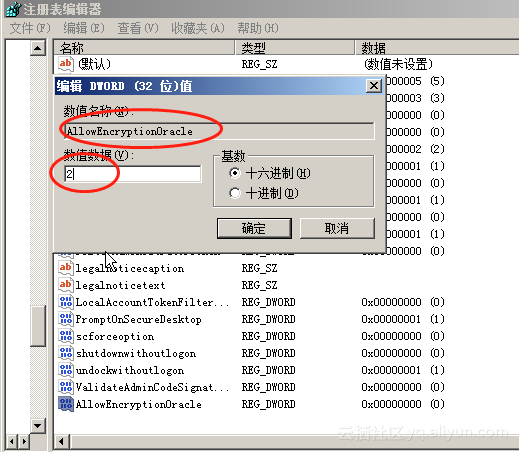The width and height of the screenshot is (519, 452).
Task: Click tree pane vertical scrollbar thumb
Action: (x=38, y=326)
